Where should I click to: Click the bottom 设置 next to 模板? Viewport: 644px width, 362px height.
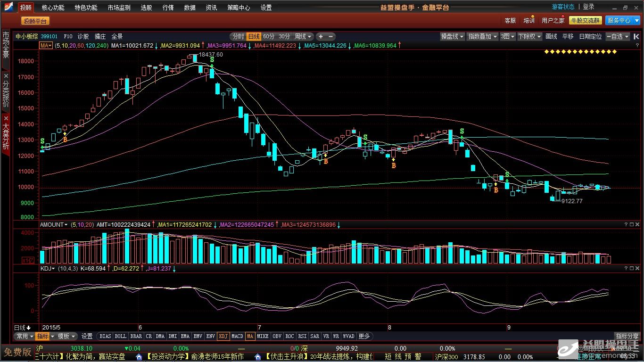[x=87, y=336]
